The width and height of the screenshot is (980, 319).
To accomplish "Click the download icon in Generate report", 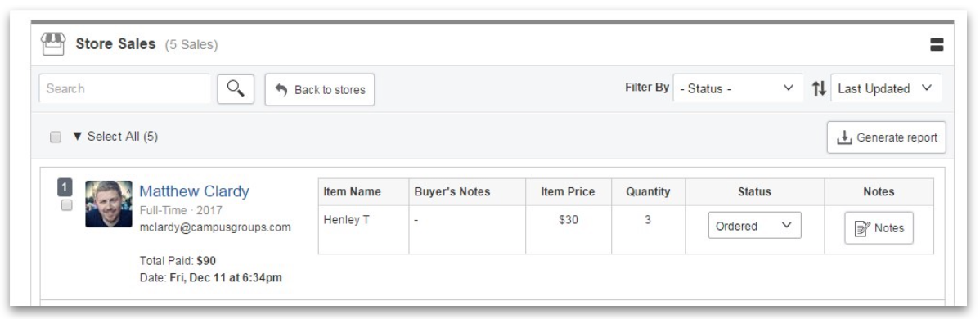I will 844,137.
